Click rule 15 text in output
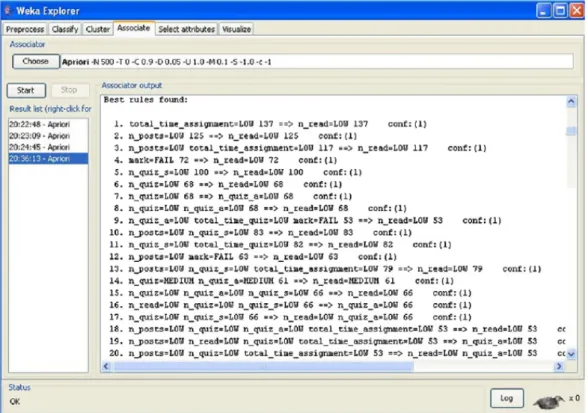The height and width of the screenshot is (413, 588). point(290,293)
